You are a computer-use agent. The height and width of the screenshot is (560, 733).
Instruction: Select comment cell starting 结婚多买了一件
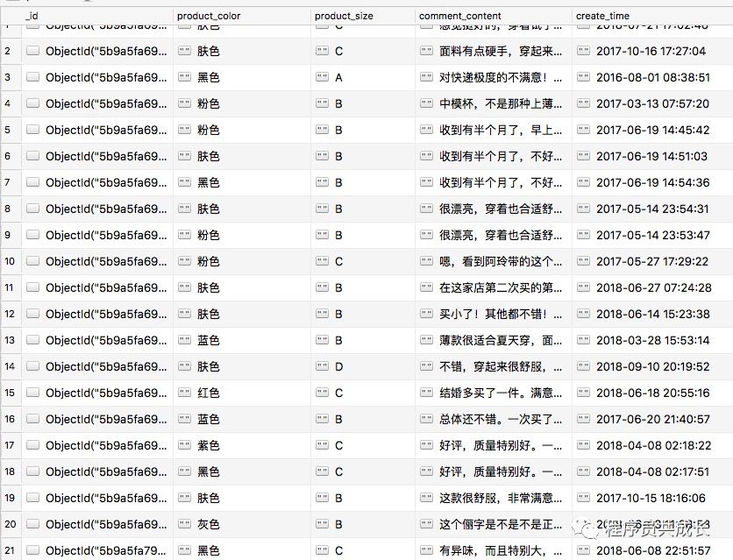coord(494,393)
